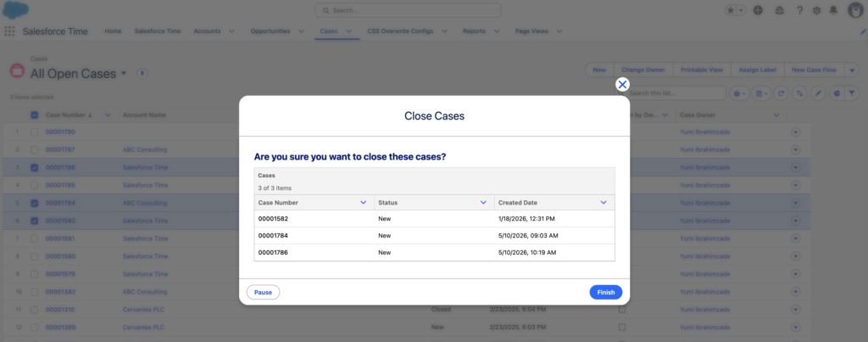Open more list actions dropdown after New Case Flow

click(x=853, y=70)
